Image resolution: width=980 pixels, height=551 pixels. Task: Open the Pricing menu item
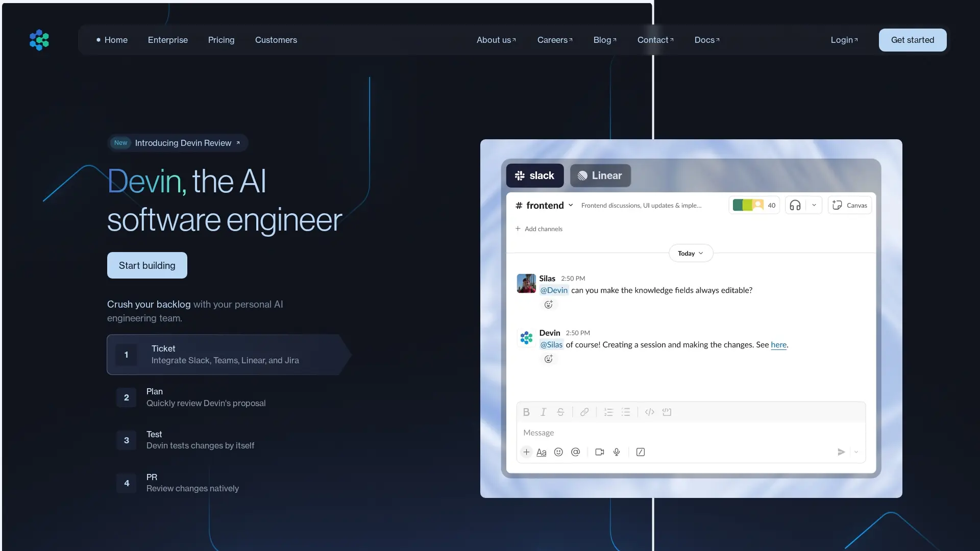pos(221,40)
